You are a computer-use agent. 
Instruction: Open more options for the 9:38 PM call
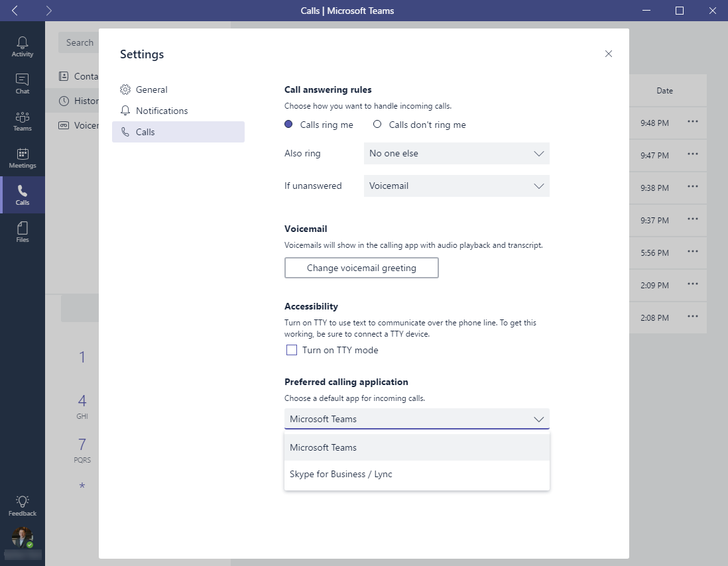pos(693,187)
